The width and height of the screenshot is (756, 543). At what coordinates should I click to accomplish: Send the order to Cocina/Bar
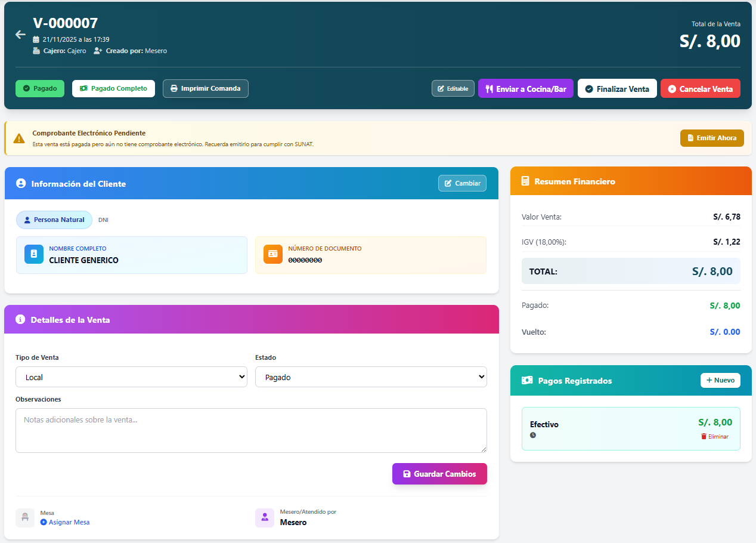point(526,89)
